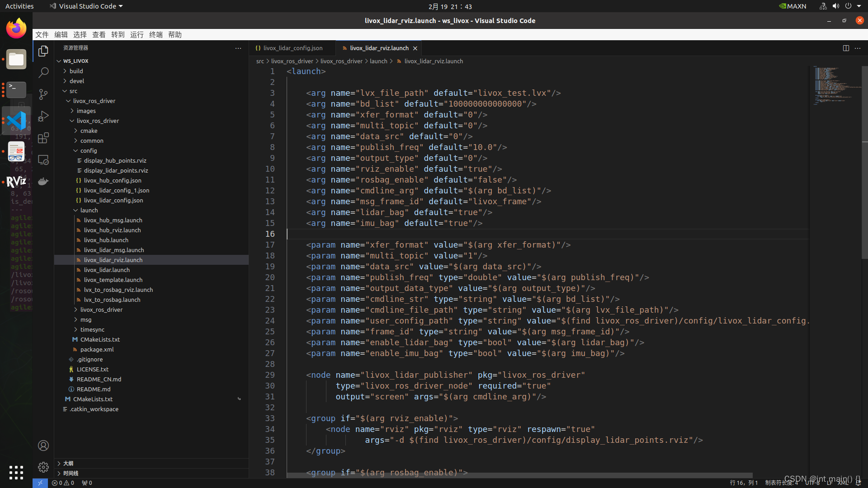
Task: Open the 运行 menu
Action: 137,35
